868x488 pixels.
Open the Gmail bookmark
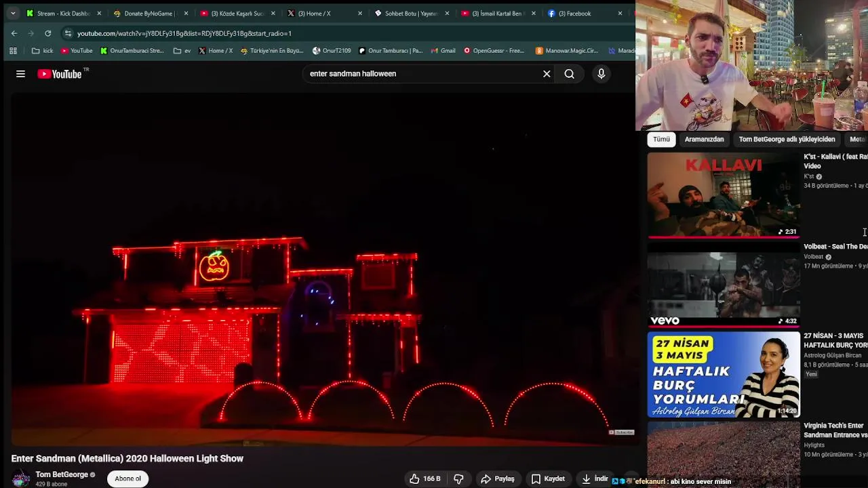pos(443,51)
